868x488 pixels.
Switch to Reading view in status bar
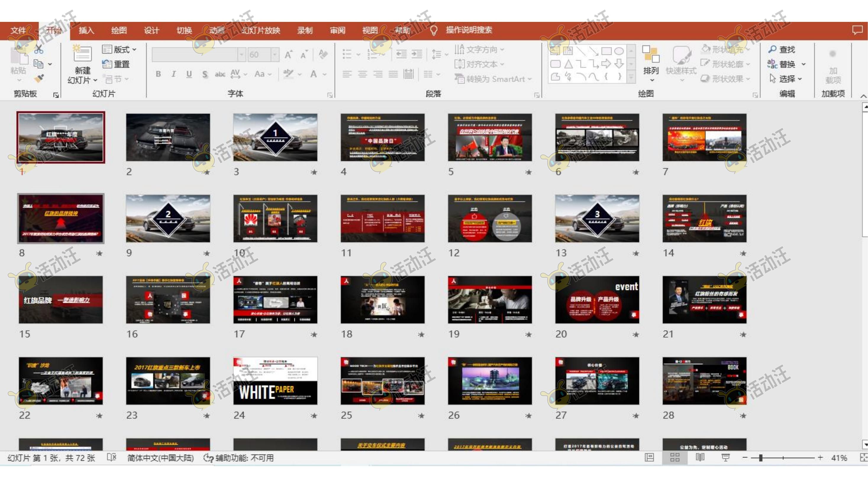point(700,457)
